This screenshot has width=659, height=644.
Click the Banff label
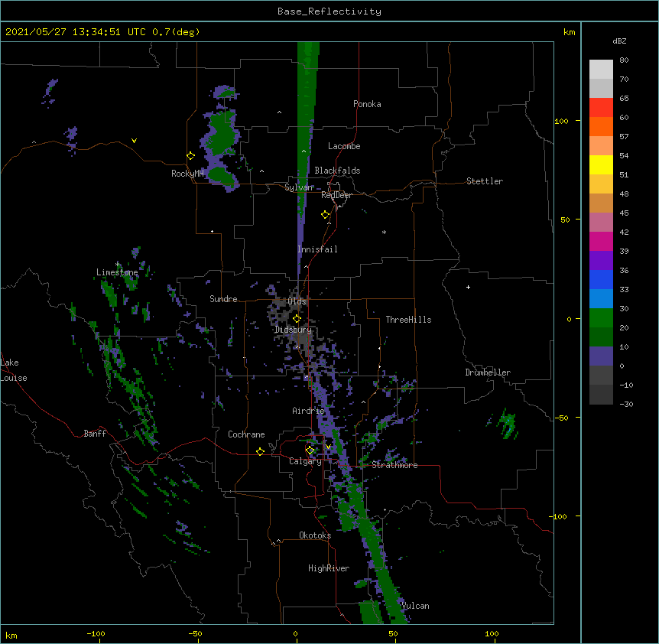[95, 434]
